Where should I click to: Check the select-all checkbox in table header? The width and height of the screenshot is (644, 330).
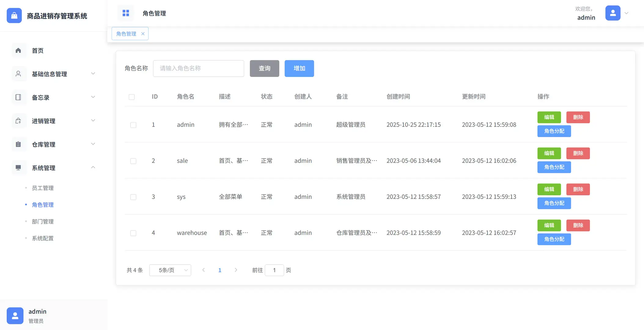[x=132, y=97]
